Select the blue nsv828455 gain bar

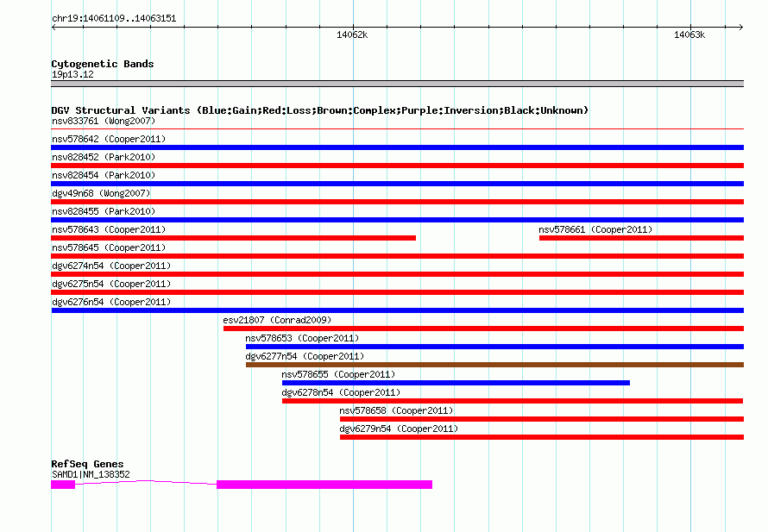pos(397,220)
